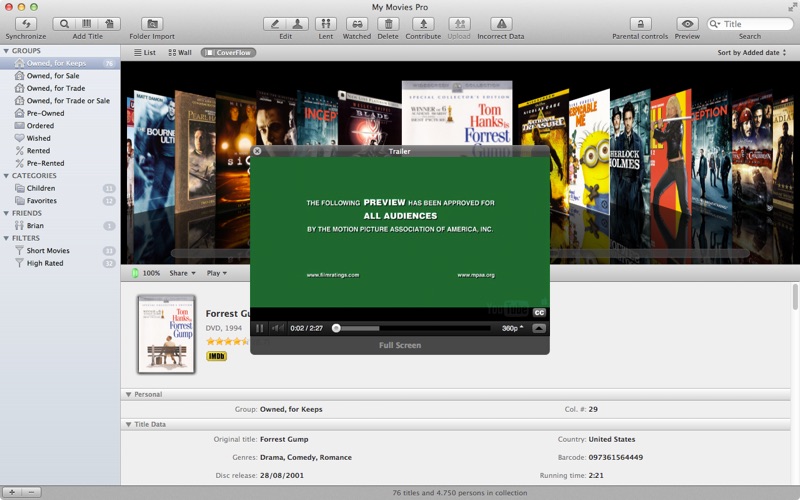Open Folder Import from toolbar
This screenshot has height=500, width=800.
click(x=152, y=23)
